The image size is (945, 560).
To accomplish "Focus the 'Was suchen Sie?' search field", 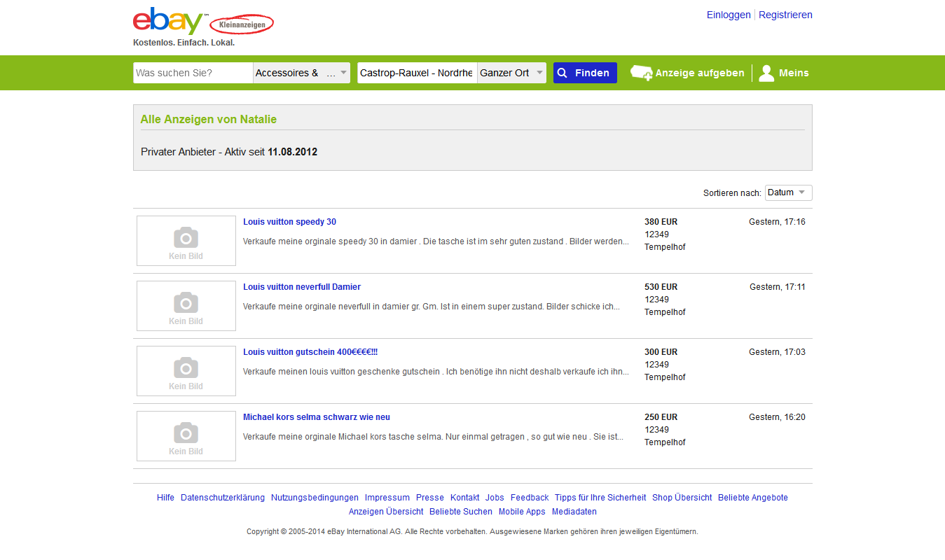I will 193,73.
